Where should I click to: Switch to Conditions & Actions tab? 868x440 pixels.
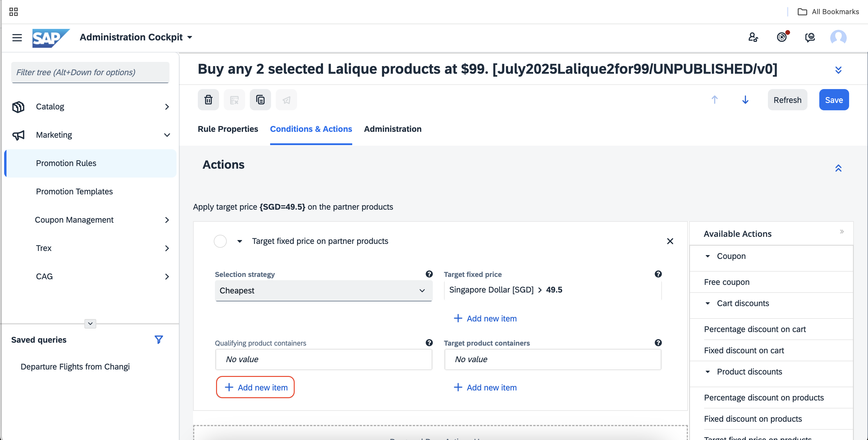[311, 129]
